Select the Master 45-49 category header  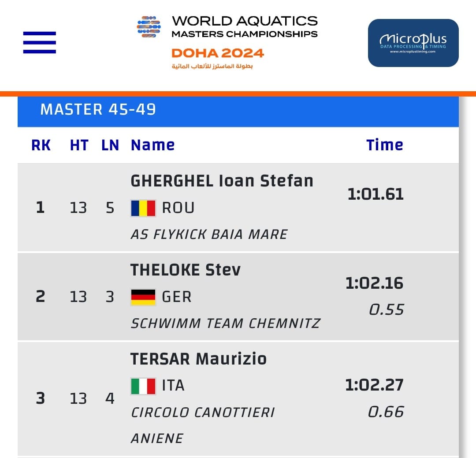98,109
